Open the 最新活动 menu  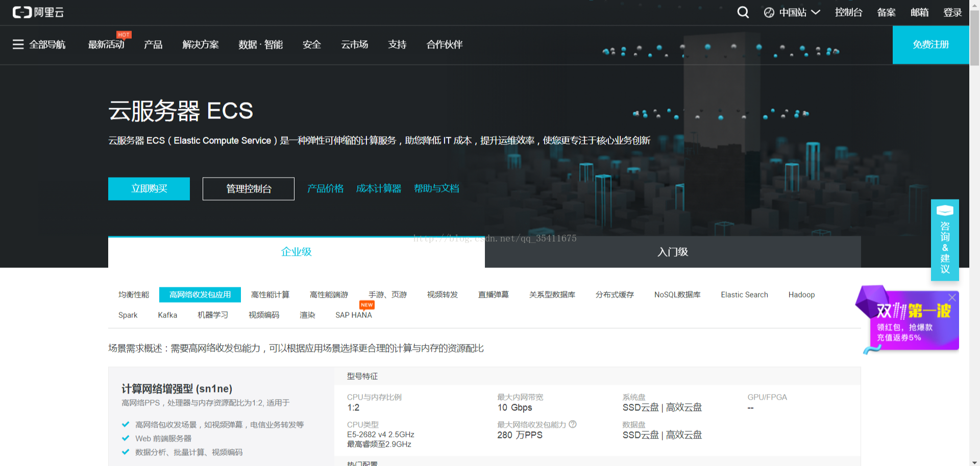point(106,44)
